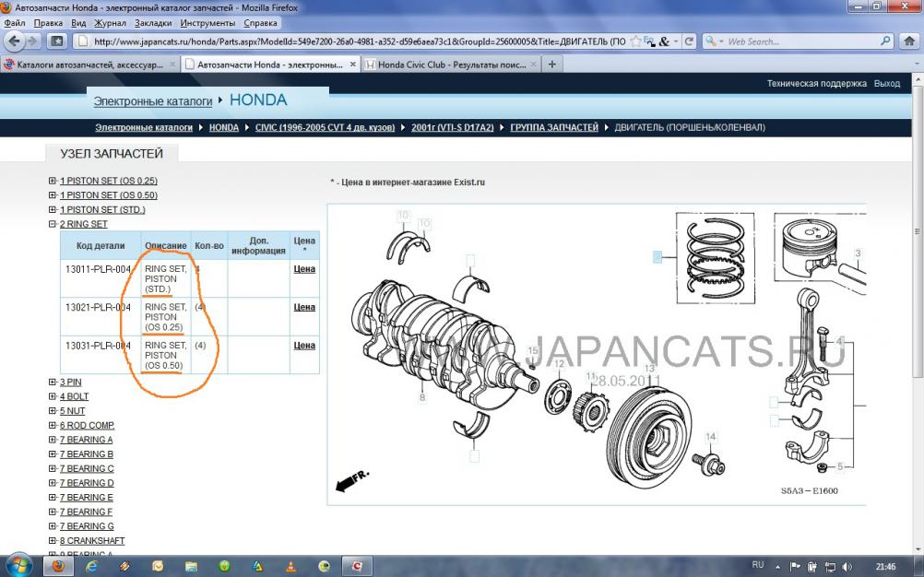Expand 1 PISTON SET (STD.) node
Screen dimensions: 924x577
click(53, 209)
